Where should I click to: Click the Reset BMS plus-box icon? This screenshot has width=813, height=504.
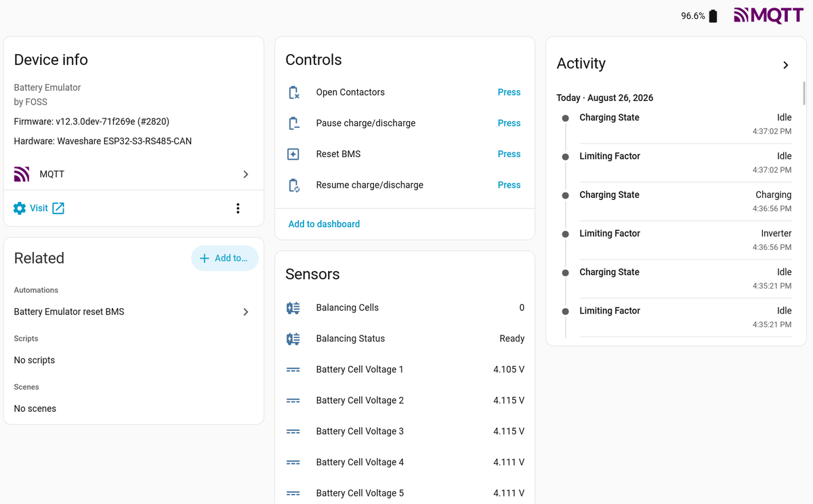pos(293,154)
